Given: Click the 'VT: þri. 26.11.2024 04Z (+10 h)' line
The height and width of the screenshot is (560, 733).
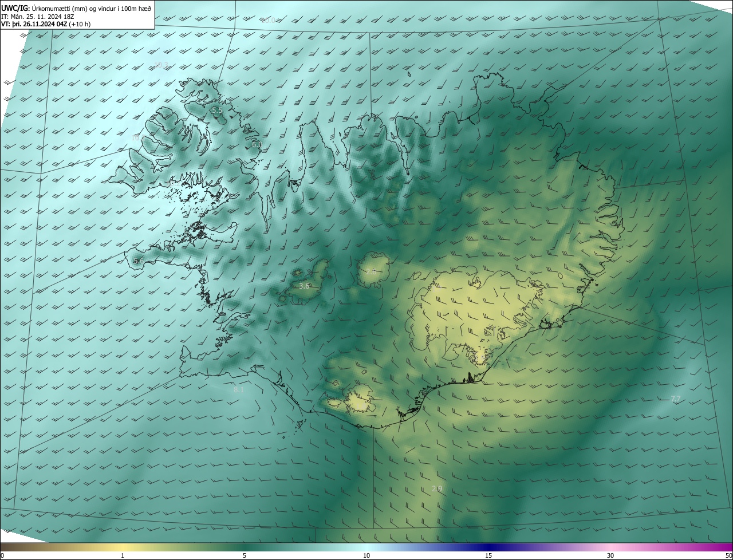Looking at the screenshot, I should [46, 24].
